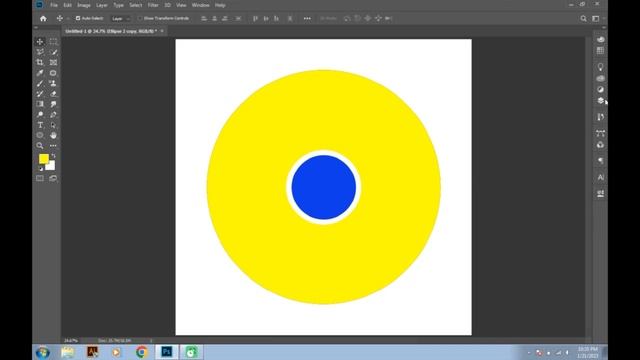640x360 pixels.
Task: Open the Swatches grid panel icon
Action: [x=600, y=51]
